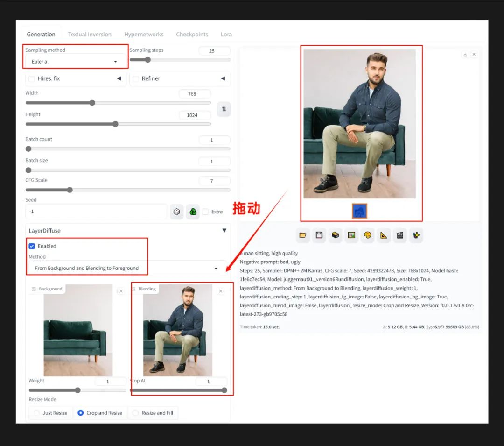Open the Hypernetworks tab
Image resolution: width=504 pixels, height=446 pixels.
tap(144, 35)
